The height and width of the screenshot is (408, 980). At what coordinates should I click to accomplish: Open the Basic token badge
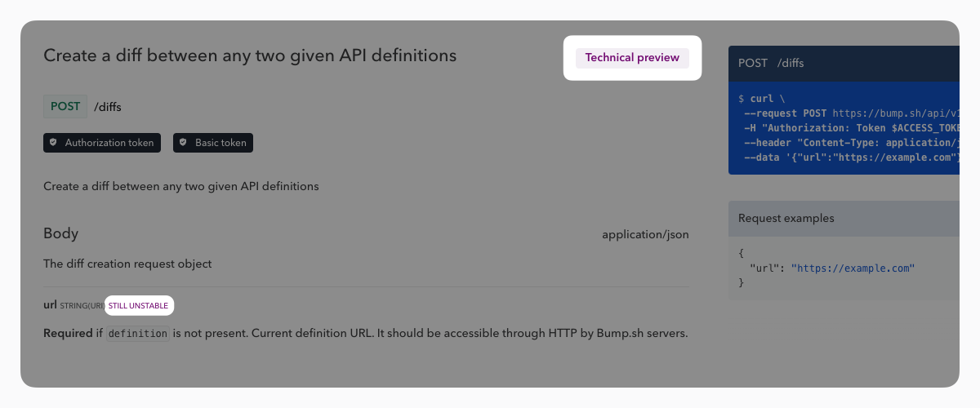[213, 143]
